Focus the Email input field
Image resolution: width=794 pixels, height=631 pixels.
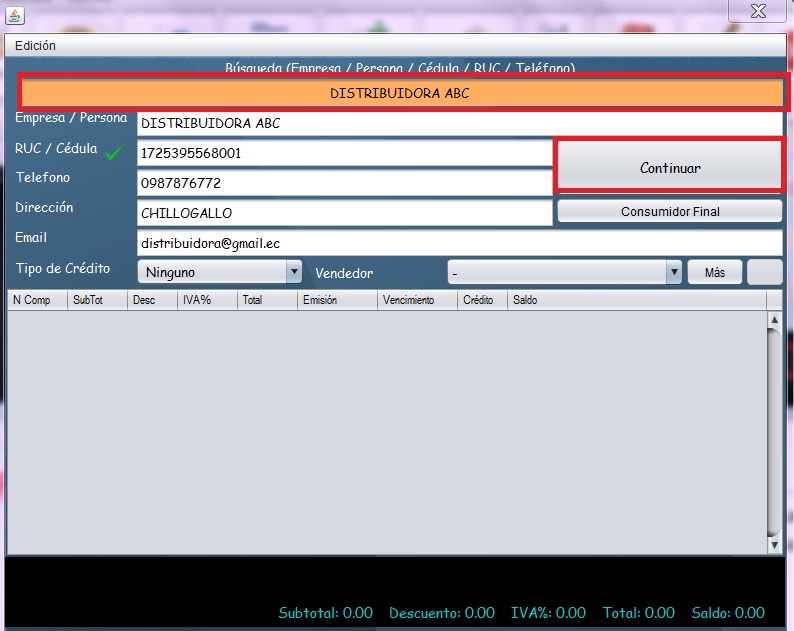coord(459,243)
